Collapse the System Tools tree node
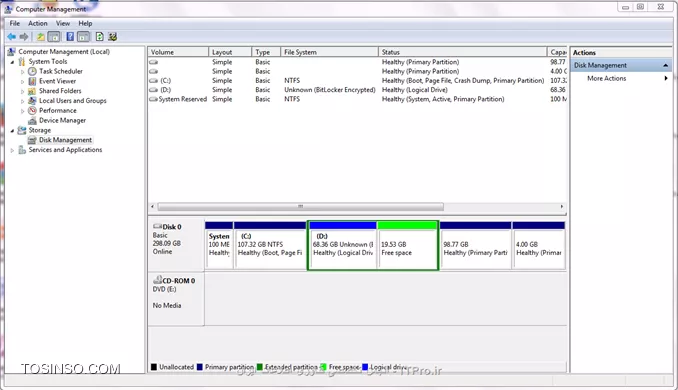The height and width of the screenshot is (390, 678). (12, 62)
